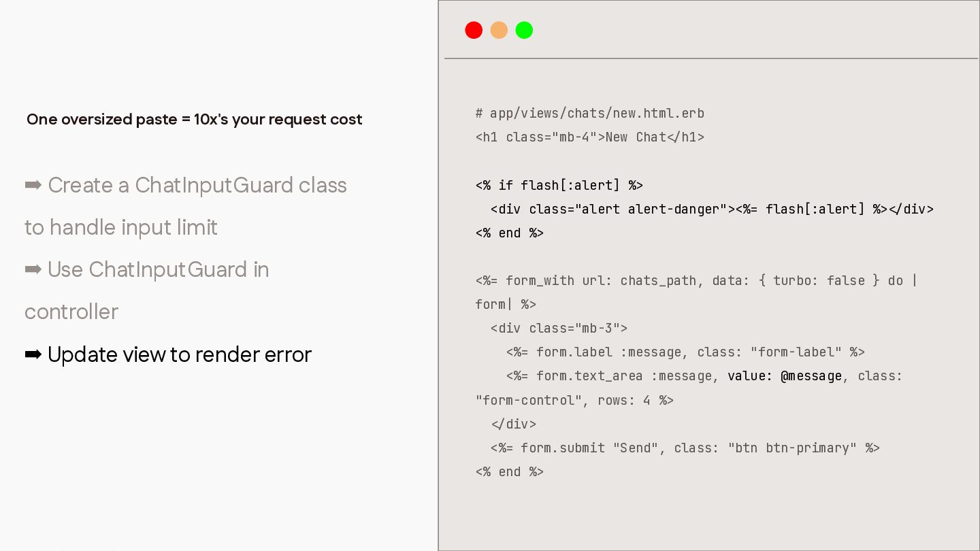Click the green window dot
Viewport: 980px width, 551px height.
[524, 30]
